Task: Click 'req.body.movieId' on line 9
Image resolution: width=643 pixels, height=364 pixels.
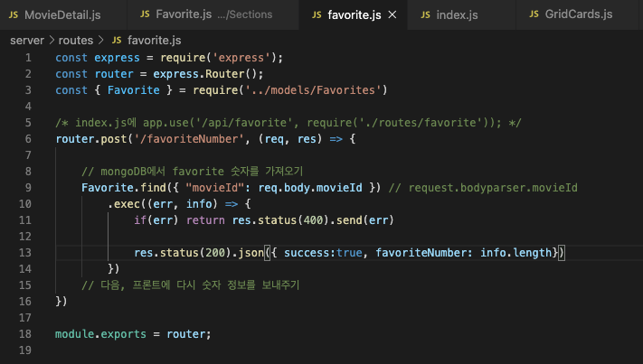Action: [310, 188]
